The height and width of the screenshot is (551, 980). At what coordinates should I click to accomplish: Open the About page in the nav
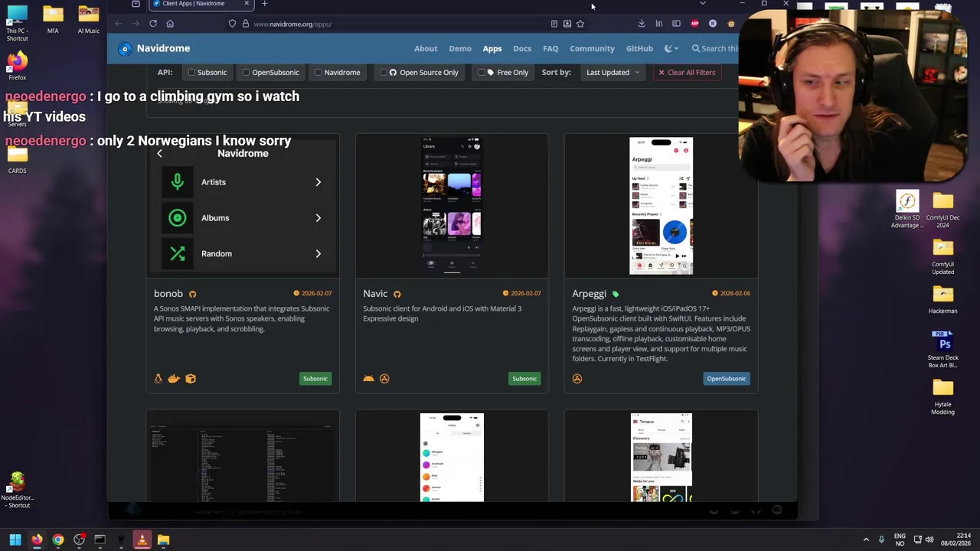(x=426, y=48)
